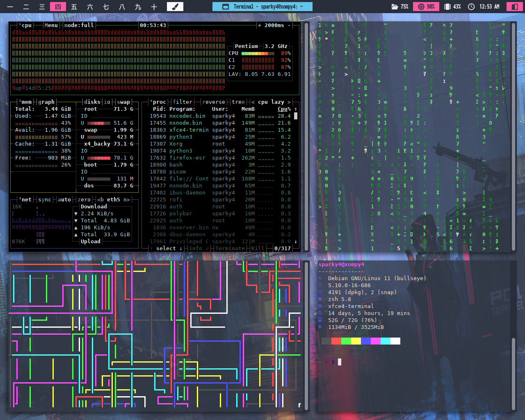Click the folder disk usage icon

(395, 7)
